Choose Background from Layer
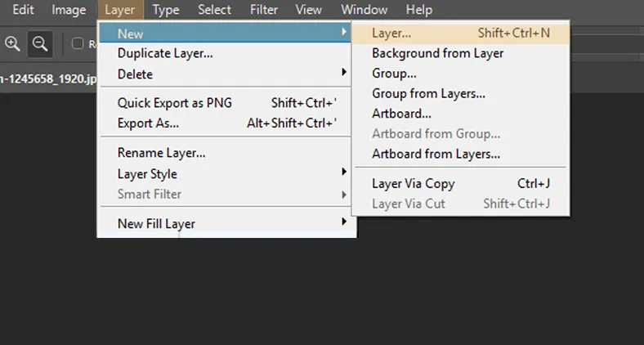644x345 pixels. (x=461, y=53)
